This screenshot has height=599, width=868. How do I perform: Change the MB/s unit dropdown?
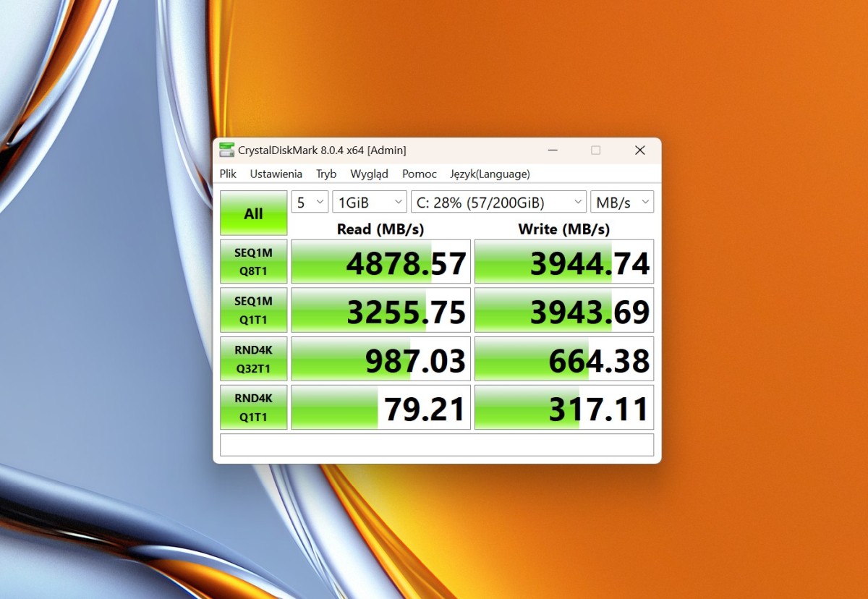click(621, 203)
